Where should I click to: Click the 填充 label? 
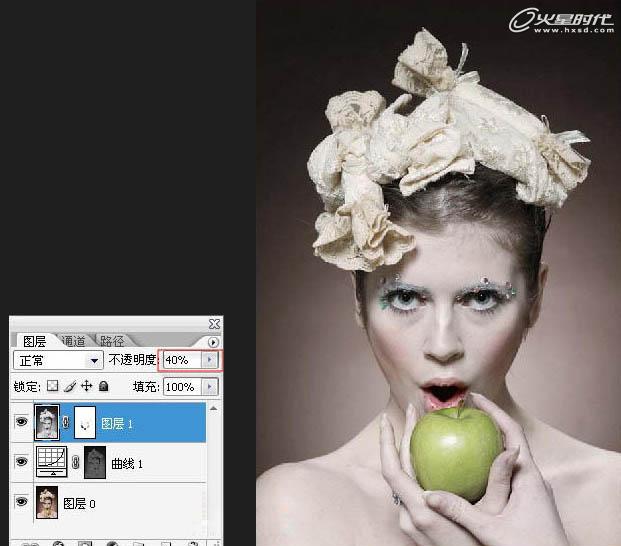(145, 386)
